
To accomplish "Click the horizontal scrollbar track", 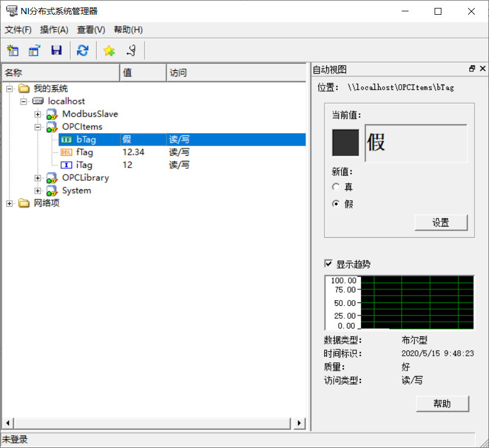I will point(152,423).
